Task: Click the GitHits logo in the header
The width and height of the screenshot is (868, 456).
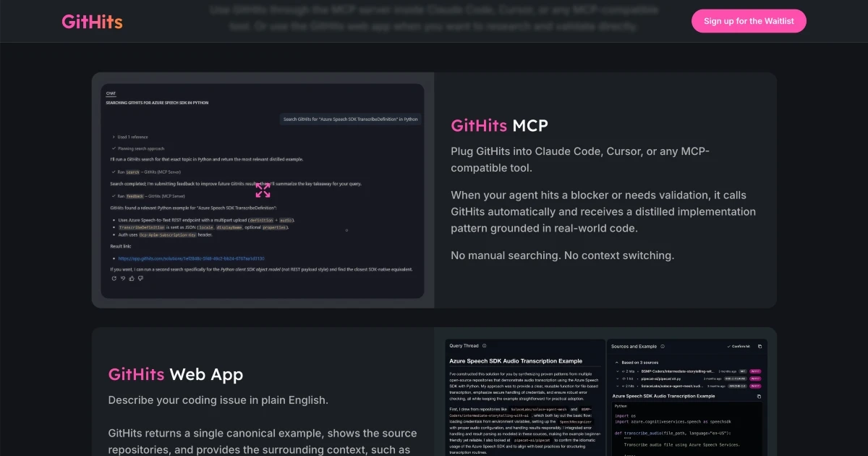Action: [x=92, y=22]
